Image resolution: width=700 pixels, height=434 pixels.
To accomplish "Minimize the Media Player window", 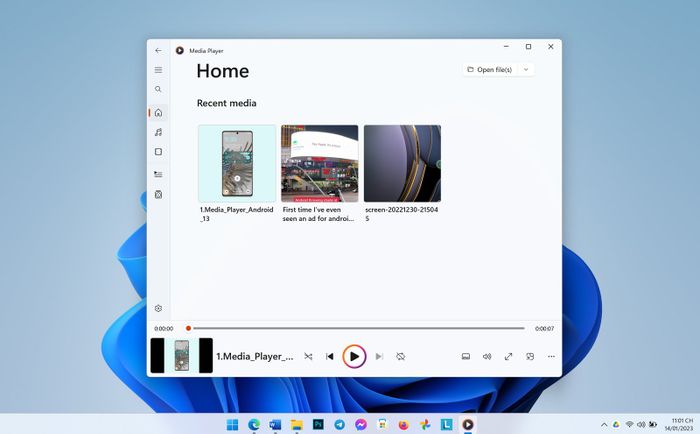I will tap(506, 46).
